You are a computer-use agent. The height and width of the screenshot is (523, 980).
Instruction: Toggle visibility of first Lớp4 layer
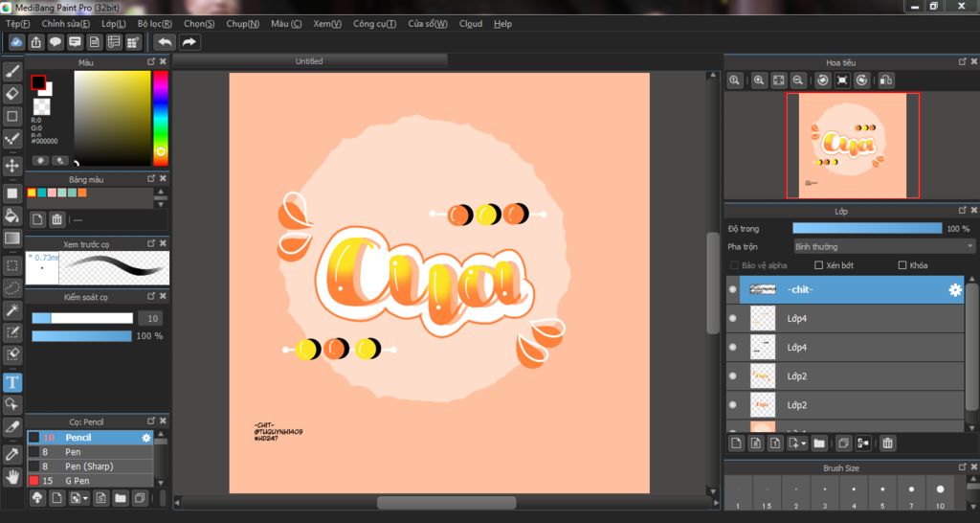[732, 318]
